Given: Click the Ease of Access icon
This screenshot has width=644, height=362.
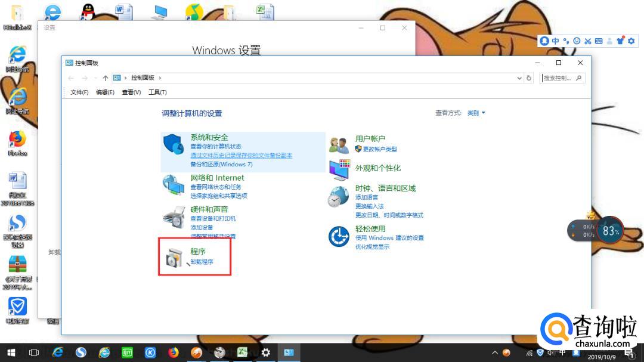Looking at the screenshot, I should pos(339,236).
